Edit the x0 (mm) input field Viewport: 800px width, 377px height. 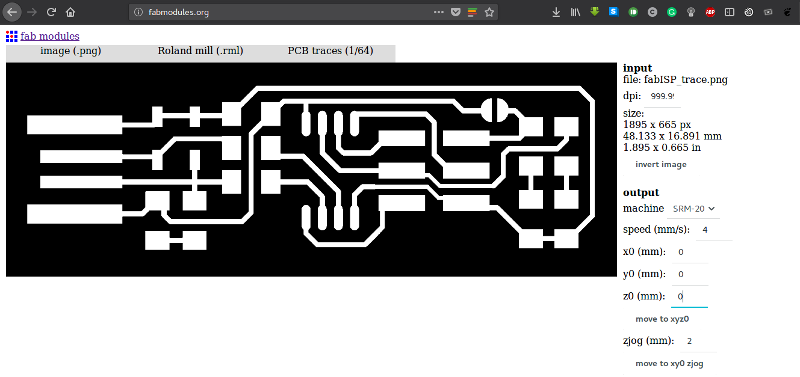point(689,253)
